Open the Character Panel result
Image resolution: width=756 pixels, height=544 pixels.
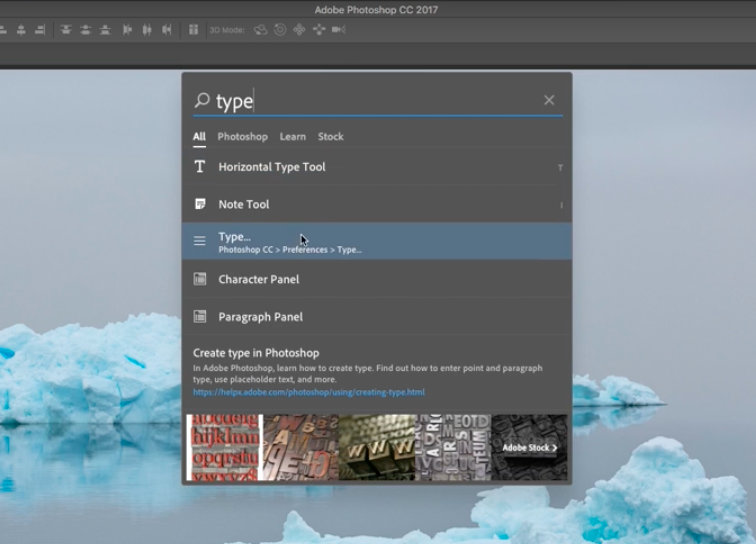pos(377,279)
